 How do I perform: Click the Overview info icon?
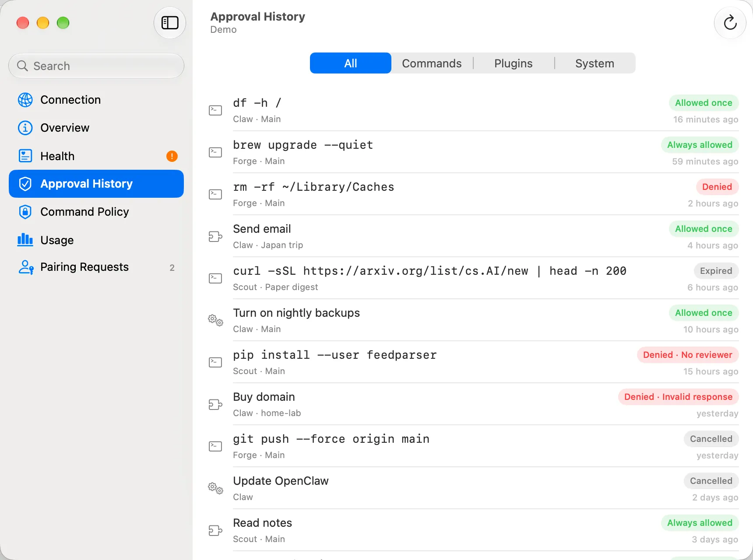[25, 128]
